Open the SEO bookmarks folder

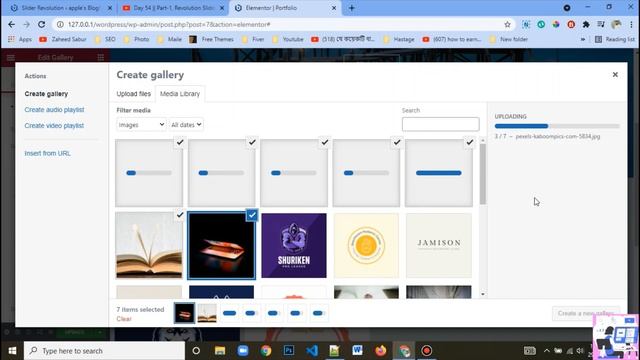point(105,39)
